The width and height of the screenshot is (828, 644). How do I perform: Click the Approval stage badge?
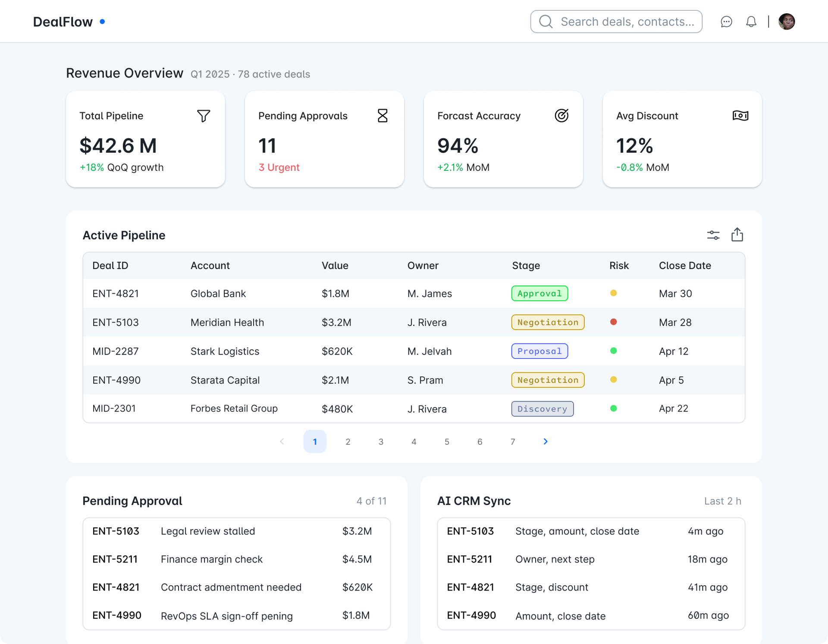[539, 293]
